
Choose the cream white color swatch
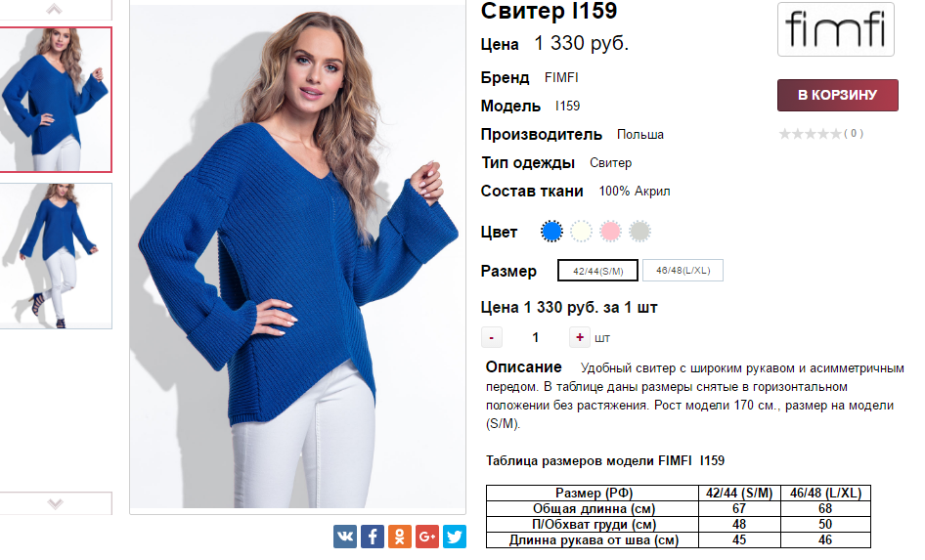click(x=581, y=231)
